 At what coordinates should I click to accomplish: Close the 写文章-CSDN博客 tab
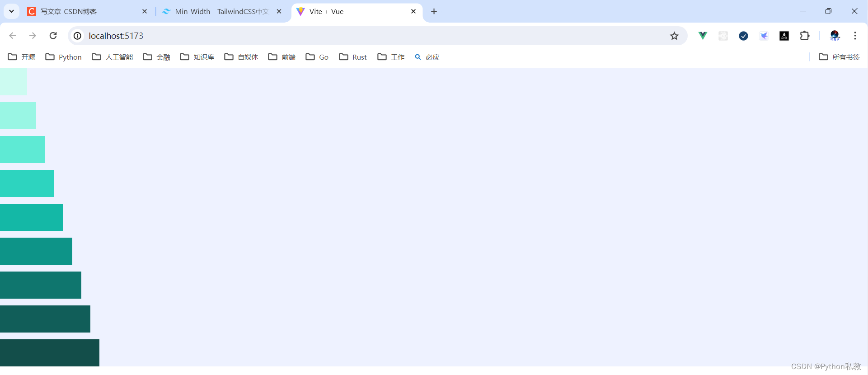point(145,11)
